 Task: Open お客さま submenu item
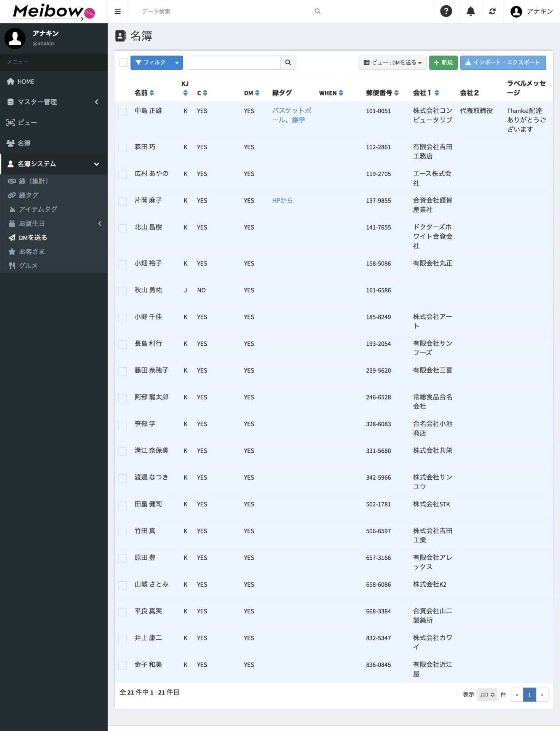54,252
